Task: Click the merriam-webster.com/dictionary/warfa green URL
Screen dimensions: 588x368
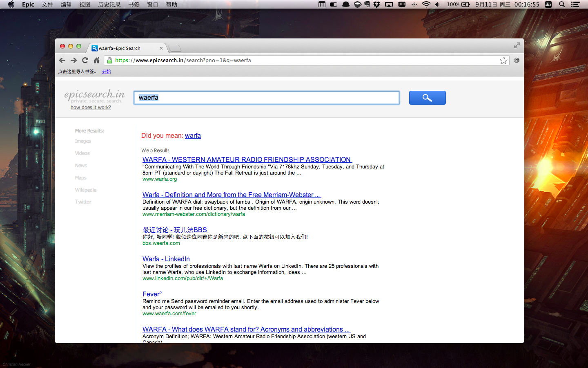Action: tap(194, 214)
